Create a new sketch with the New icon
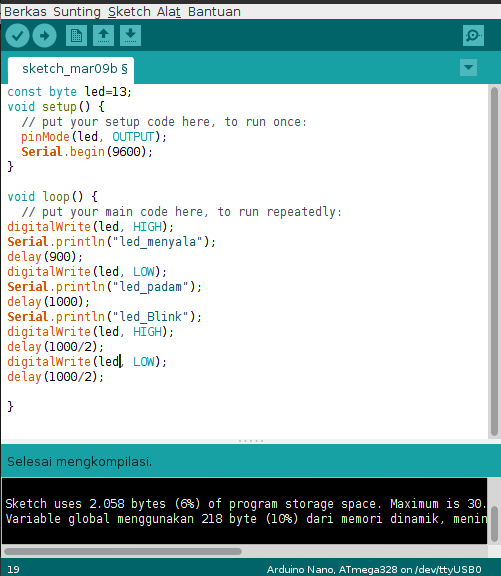This screenshot has width=501, height=576. coord(76,36)
